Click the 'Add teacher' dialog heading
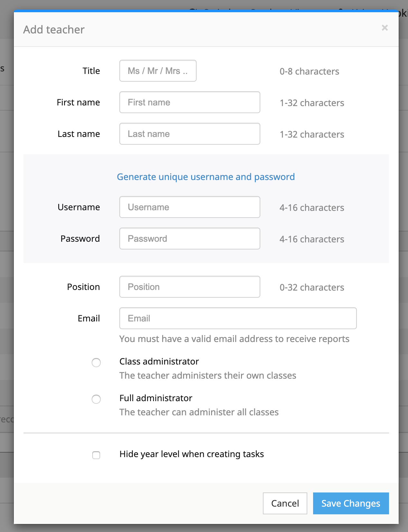Viewport: 408px width, 532px height. [x=54, y=30]
